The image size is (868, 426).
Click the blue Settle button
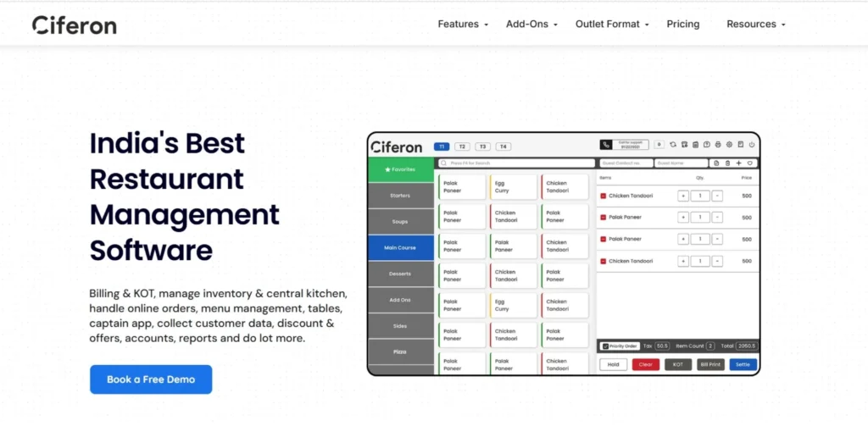click(743, 364)
